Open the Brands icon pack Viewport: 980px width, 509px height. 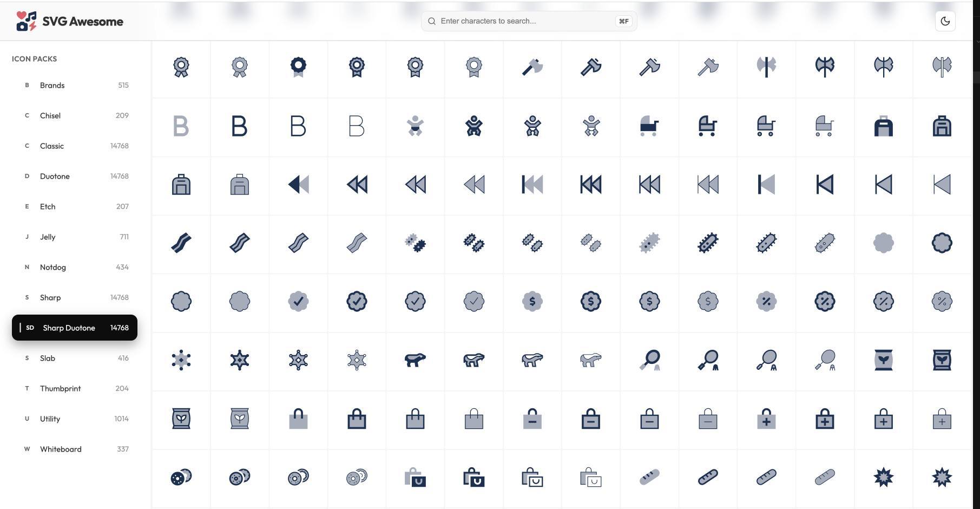click(75, 85)
